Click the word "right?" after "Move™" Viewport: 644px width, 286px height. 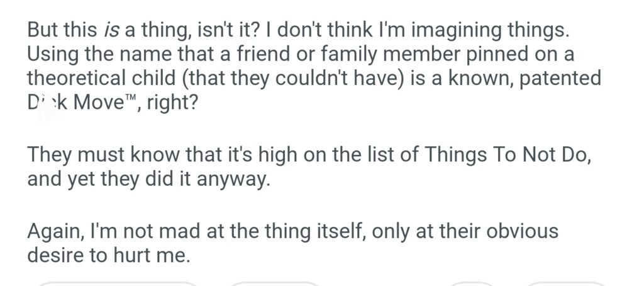173,102
